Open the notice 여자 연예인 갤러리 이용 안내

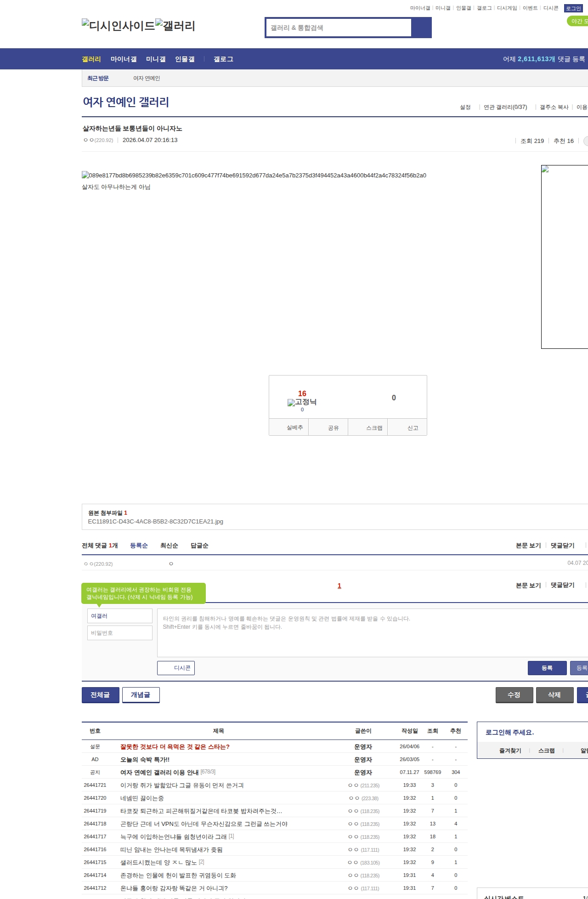pos(159,773)
